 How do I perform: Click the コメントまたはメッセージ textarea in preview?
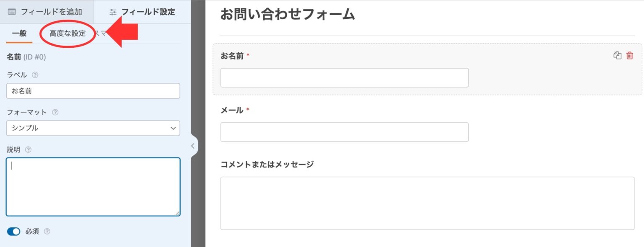click(x=427, y=203)
